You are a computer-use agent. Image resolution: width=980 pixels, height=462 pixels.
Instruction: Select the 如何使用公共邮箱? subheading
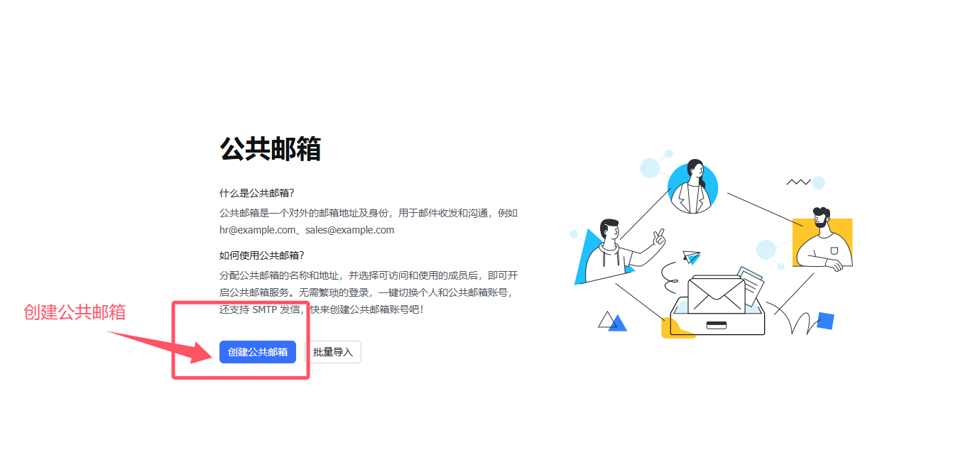point(262,255)
